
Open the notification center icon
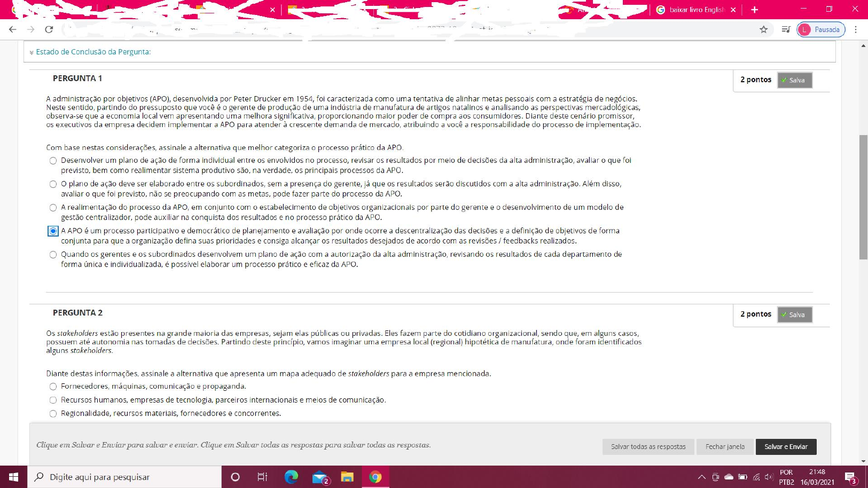[x=851, y=477]
